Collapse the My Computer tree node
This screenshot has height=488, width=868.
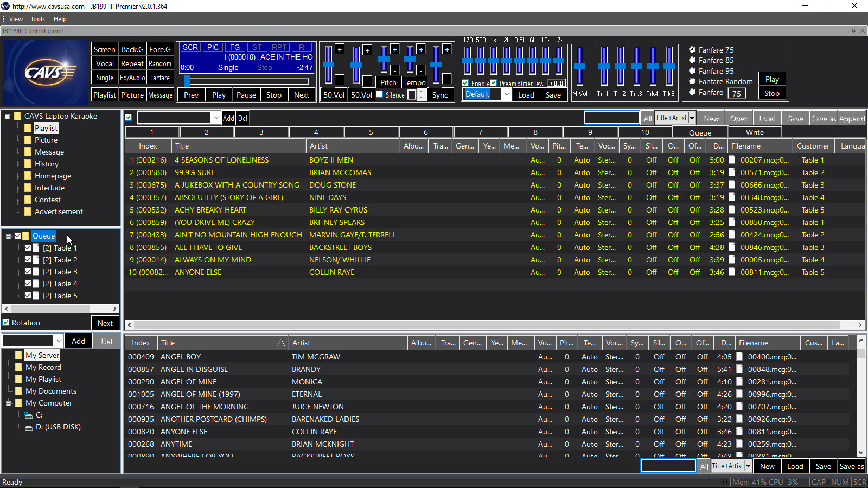point(9,403)
